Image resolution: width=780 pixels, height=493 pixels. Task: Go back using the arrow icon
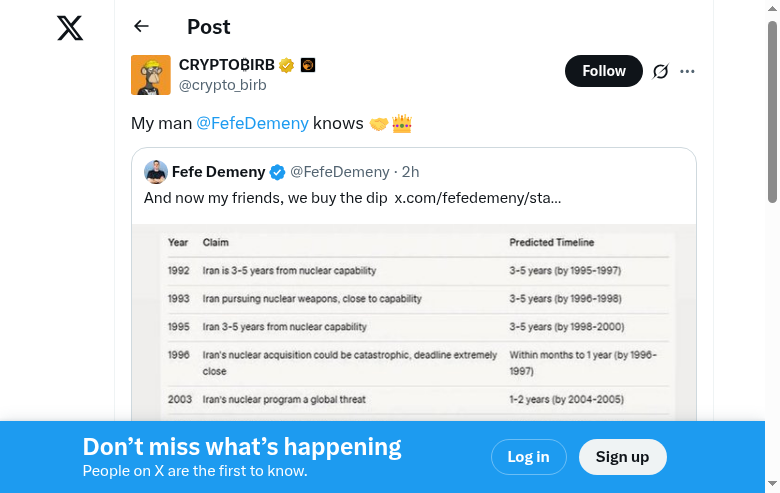tap(141, 27)
